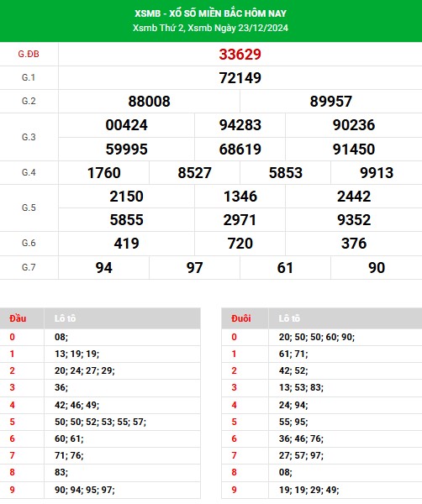Click the G.7 number 94

(104, 268)
